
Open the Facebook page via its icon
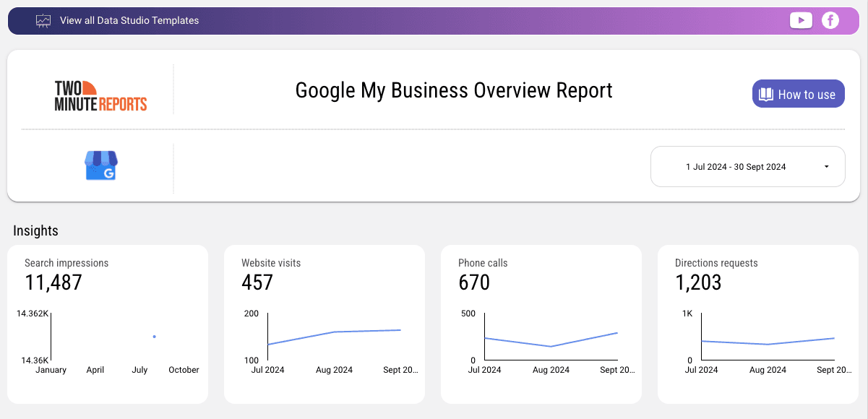pyautogui.click(x=830, y=20)
